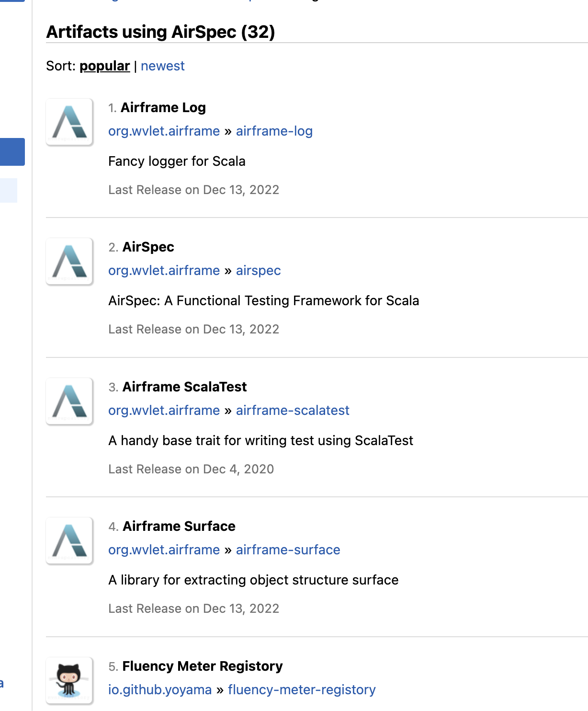Open org.wvlet.airframe group in ScalaTest entry
This screenshot has width=588, height=711.
[x=164, y=410]
